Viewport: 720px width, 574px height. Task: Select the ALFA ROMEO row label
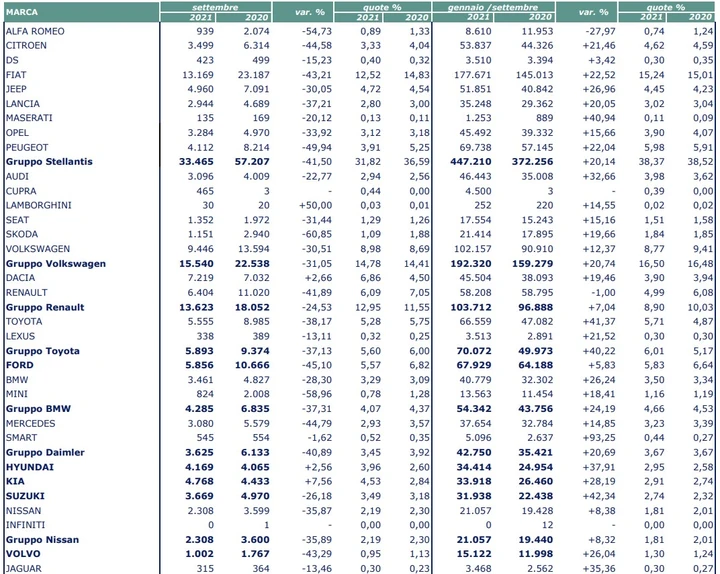[x=35, y=31]
